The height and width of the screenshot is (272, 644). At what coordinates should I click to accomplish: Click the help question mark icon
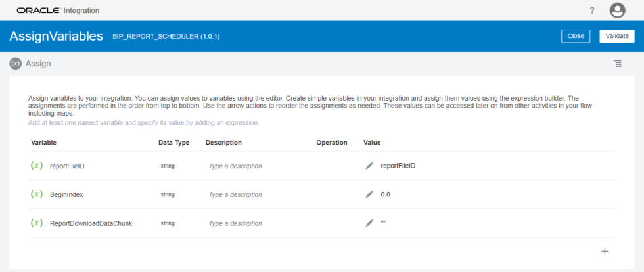click(x=592, y=11)
